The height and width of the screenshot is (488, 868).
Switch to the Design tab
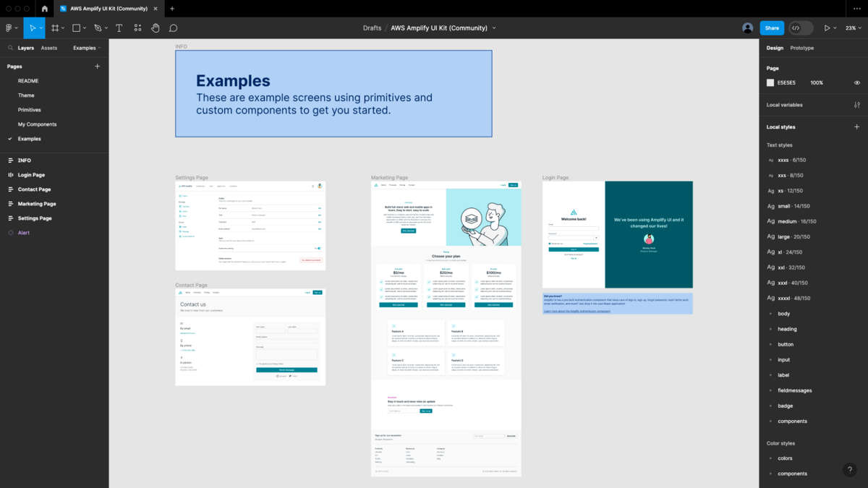tap(775, 48)
